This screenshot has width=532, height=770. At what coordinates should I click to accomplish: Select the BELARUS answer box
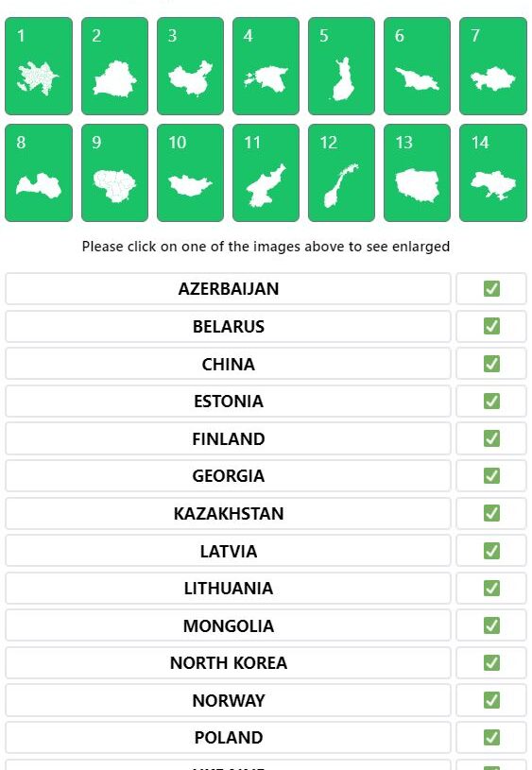[x=228, y=327]
